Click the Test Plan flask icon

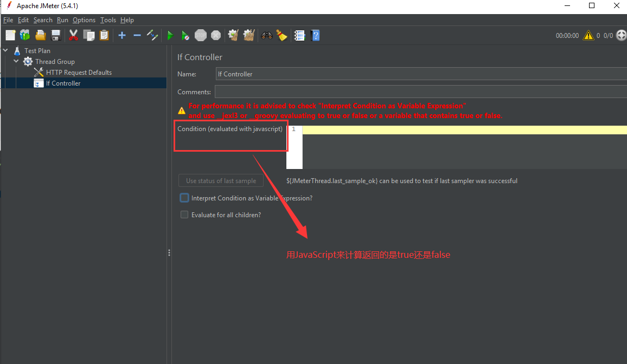[17, 51]
